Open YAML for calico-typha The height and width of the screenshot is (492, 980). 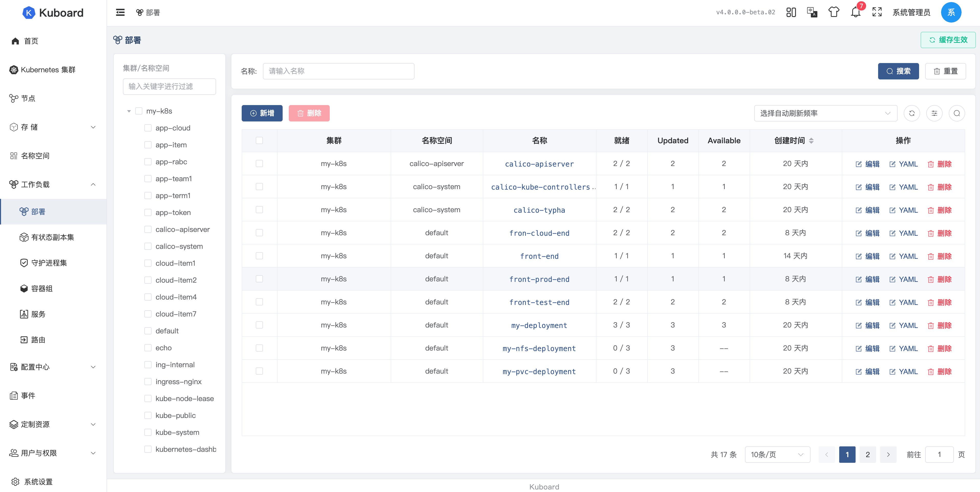[x=903, y=210]
